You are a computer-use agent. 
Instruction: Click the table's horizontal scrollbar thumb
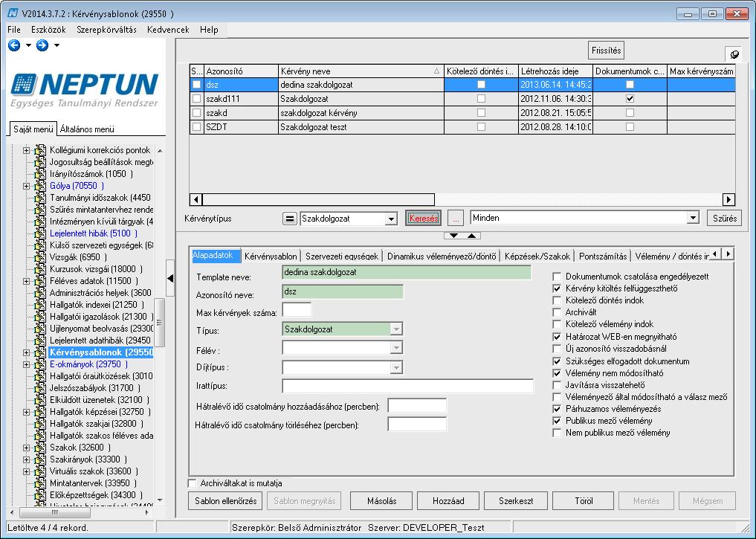318,199
